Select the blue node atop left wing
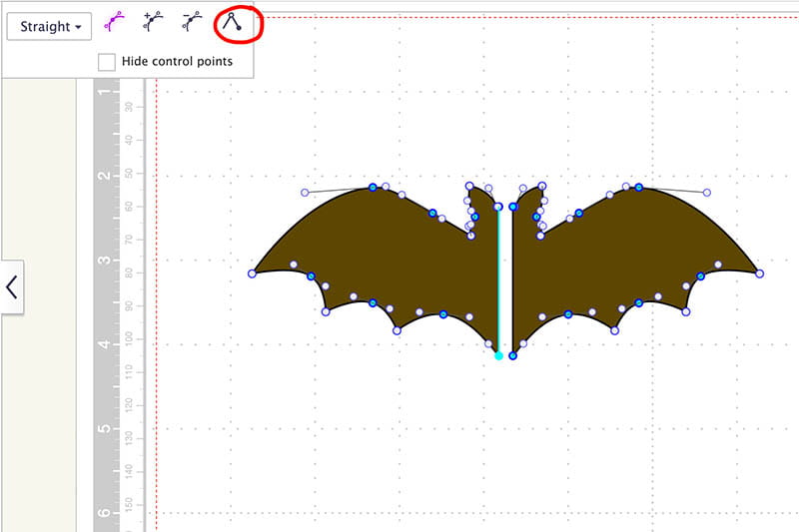 click(x=373, y=188)
